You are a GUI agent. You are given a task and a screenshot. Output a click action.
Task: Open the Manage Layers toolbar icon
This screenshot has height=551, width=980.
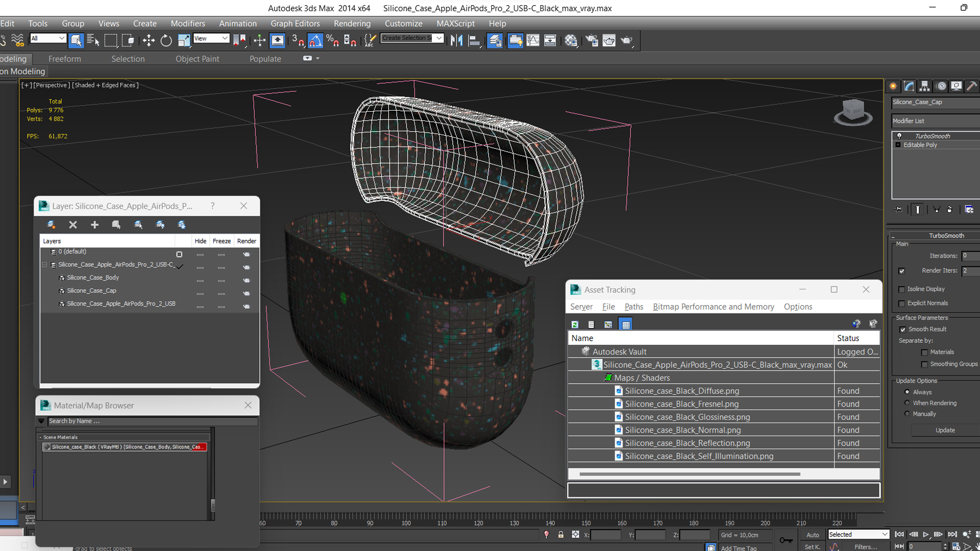coord(495,40)
